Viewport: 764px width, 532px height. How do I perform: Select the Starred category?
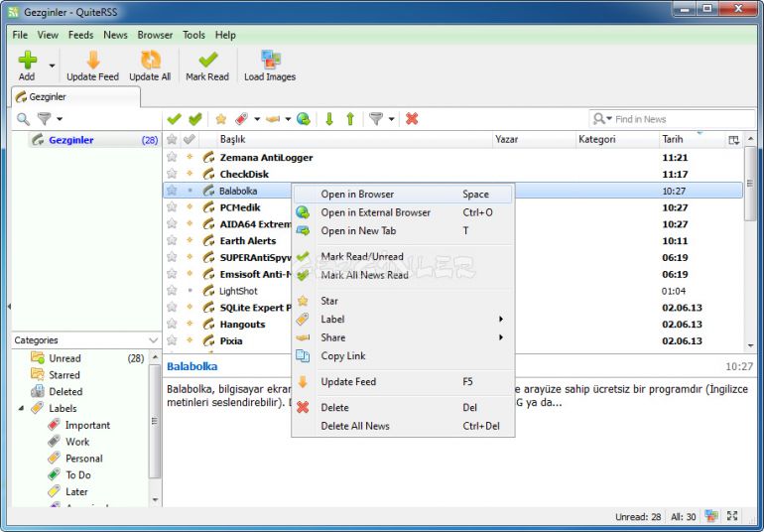click(x=64, y=375)
